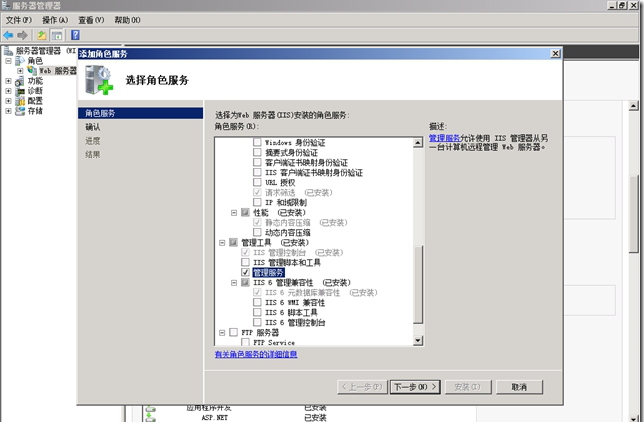Click the server manager title bar icon
This screenshot has height=438, width=644.
tap(6, 5)
